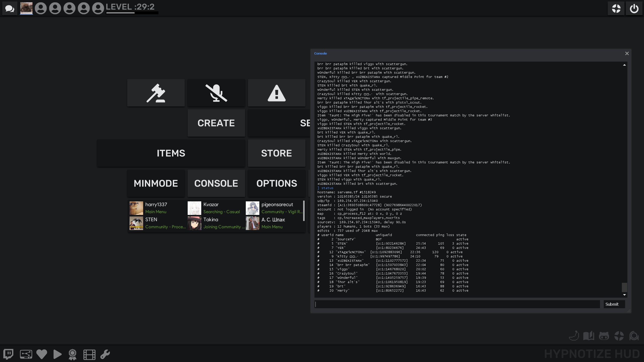Open the chat bubbles friends panel
644x362 pixels.
point(10,9)
